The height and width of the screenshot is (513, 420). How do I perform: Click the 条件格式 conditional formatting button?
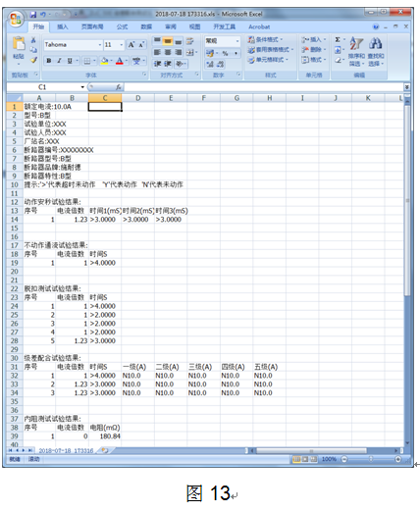click(x=266, y=39)
